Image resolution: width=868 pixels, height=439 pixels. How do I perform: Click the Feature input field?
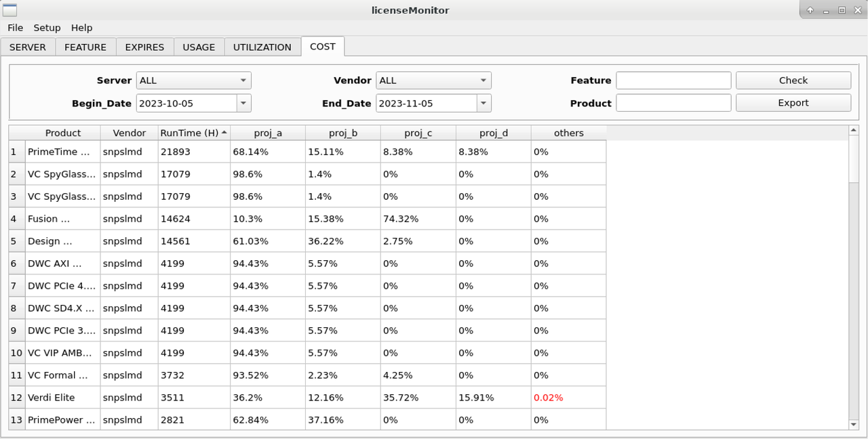pos(673,80)
